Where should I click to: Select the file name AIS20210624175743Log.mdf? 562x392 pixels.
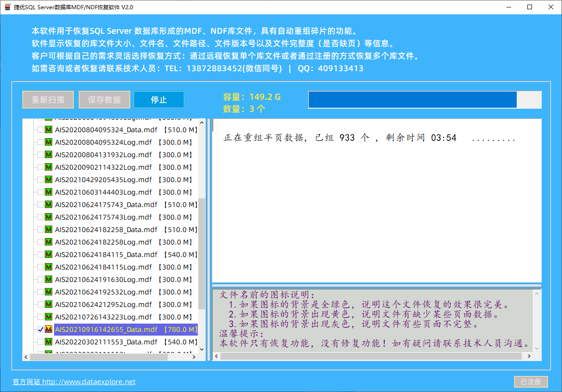click(104, 217)
